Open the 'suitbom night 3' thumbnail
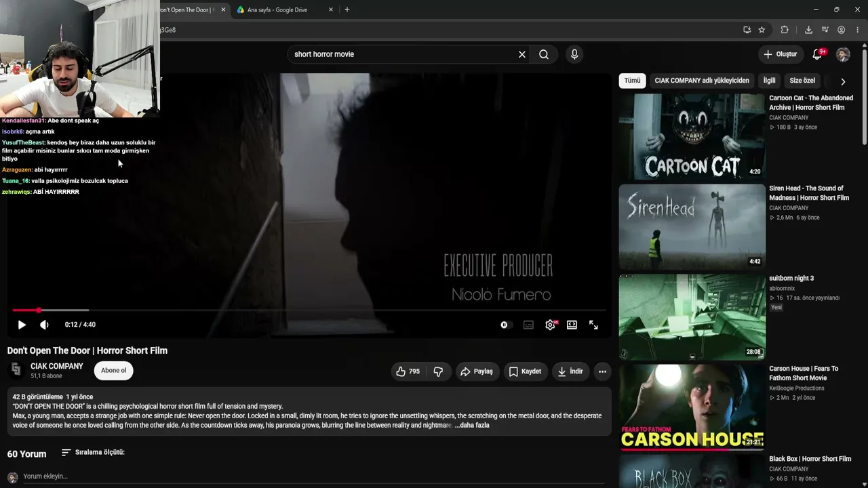 pos(692,317)
